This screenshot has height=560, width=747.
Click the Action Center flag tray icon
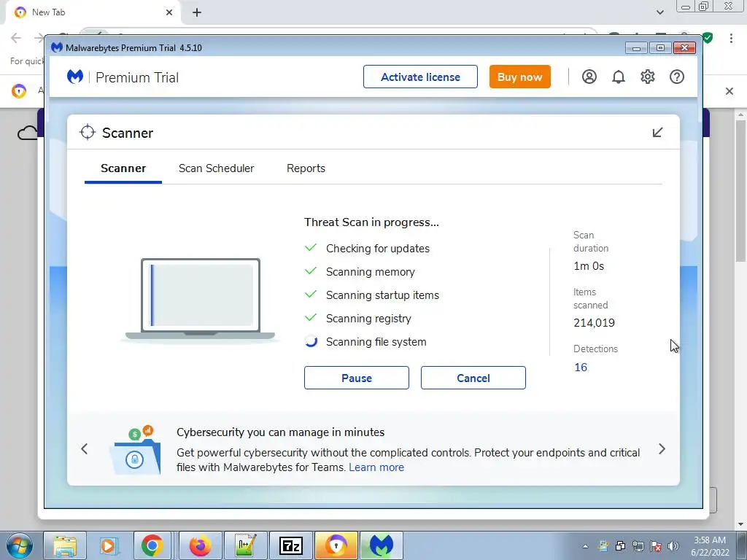pyautogui.click(x=656, y=546)
